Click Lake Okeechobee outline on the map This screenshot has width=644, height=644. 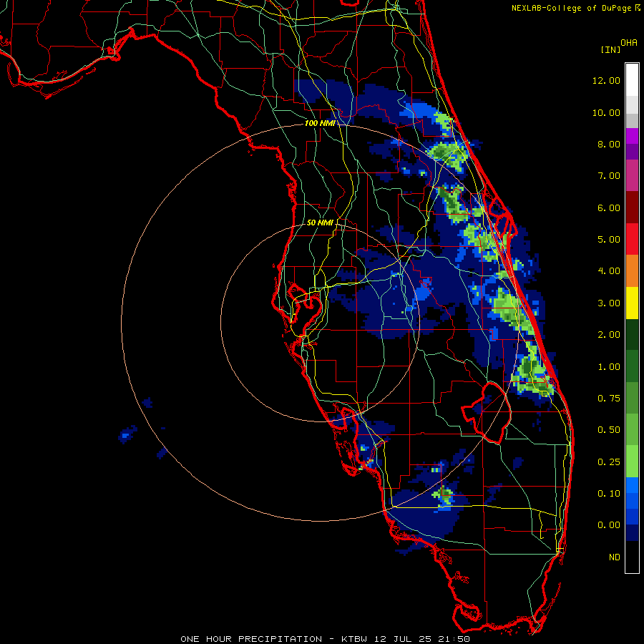point(487,411)
